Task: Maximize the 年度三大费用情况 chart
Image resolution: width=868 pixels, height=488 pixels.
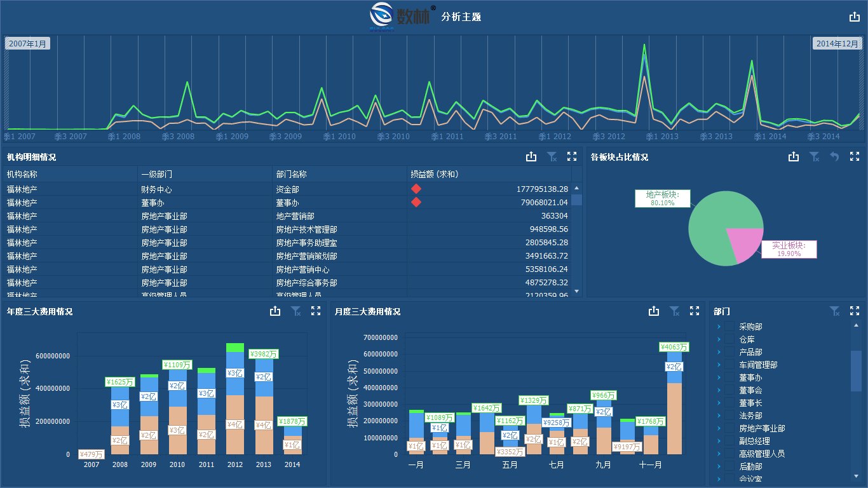Action: coord(316,311)
